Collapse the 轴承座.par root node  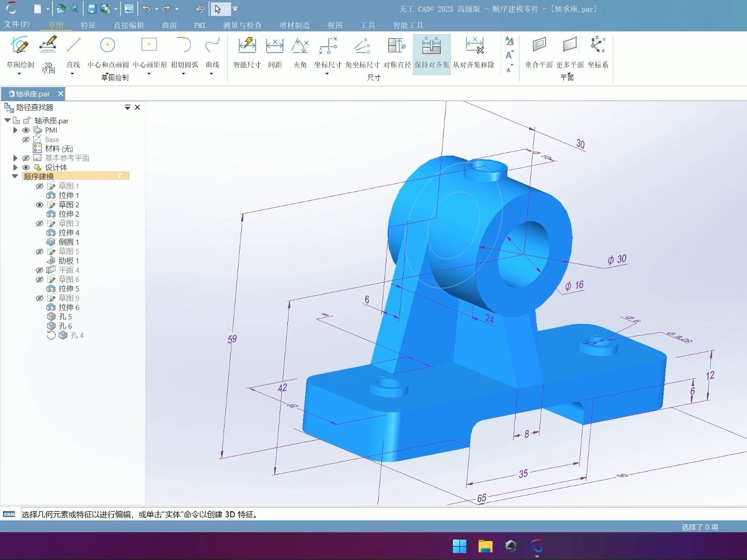coord(7,120)
